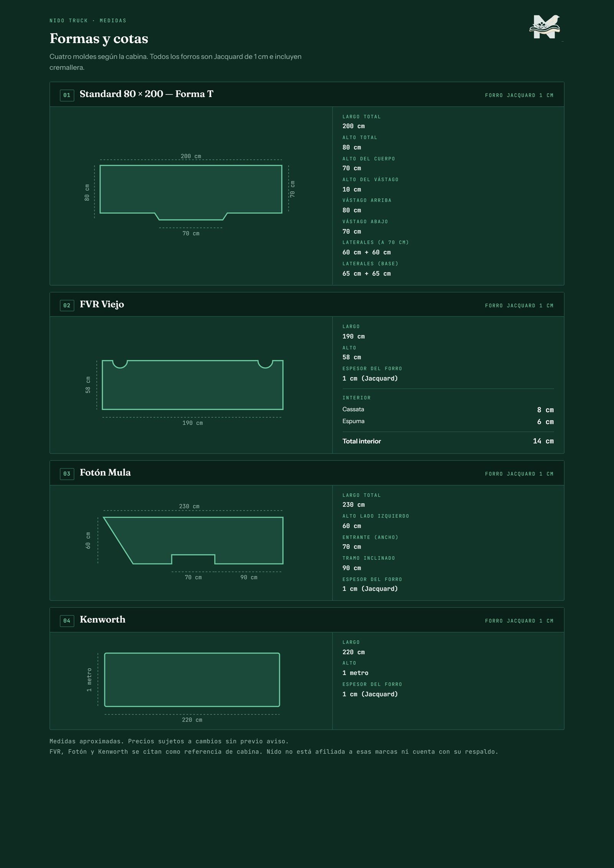Click the FVR Viejo notched shape diagram
The height and width of the screenshot is (868, 614).
click(x=192, y=385)
